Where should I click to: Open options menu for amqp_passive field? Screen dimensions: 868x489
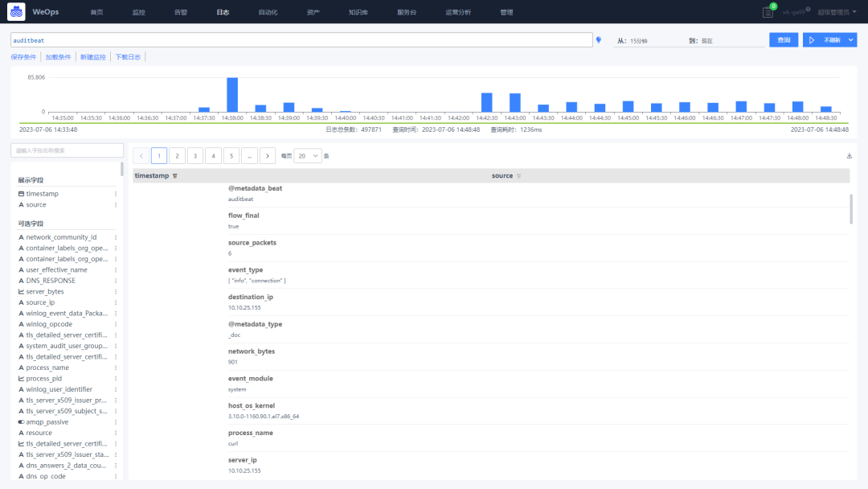click(x=116, y=422)
